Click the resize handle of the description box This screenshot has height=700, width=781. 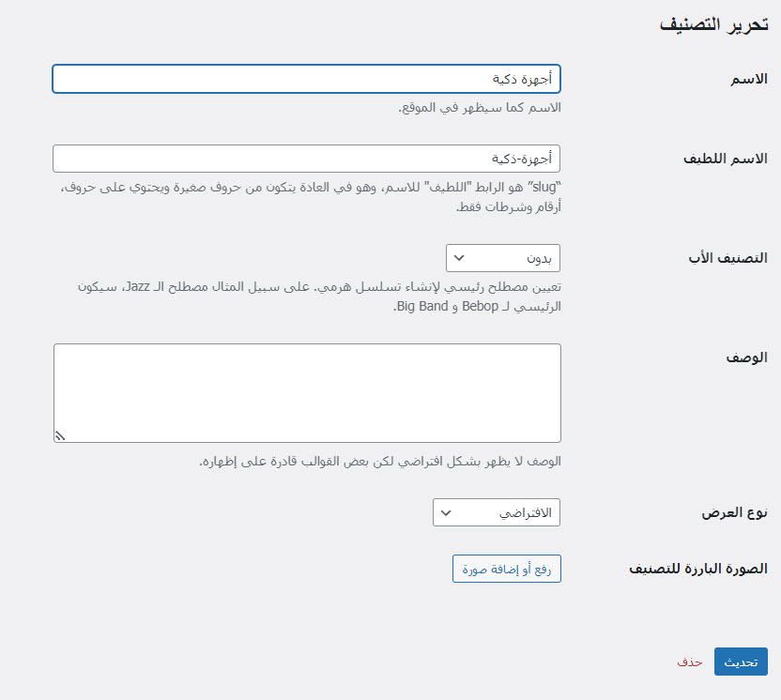(x=60, y=434)
